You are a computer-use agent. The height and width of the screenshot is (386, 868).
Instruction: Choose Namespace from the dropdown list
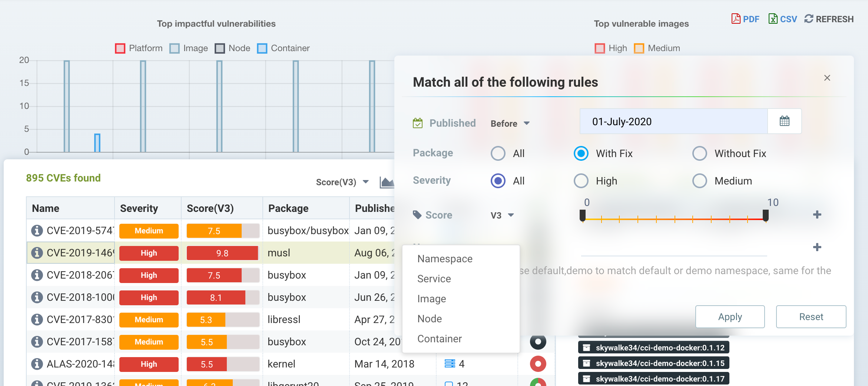[x=445, y=259]
